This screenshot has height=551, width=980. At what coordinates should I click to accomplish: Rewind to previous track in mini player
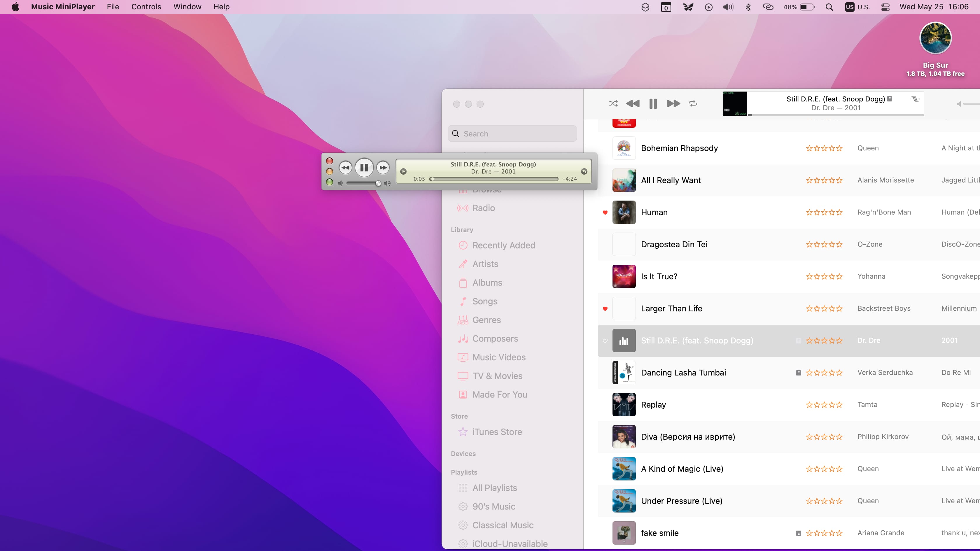[345, 167]
